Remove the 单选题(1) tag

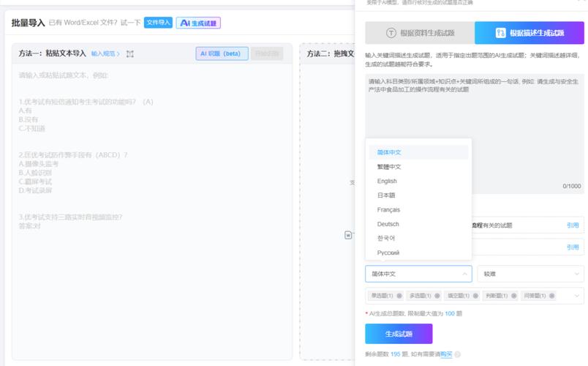(399, 296)
